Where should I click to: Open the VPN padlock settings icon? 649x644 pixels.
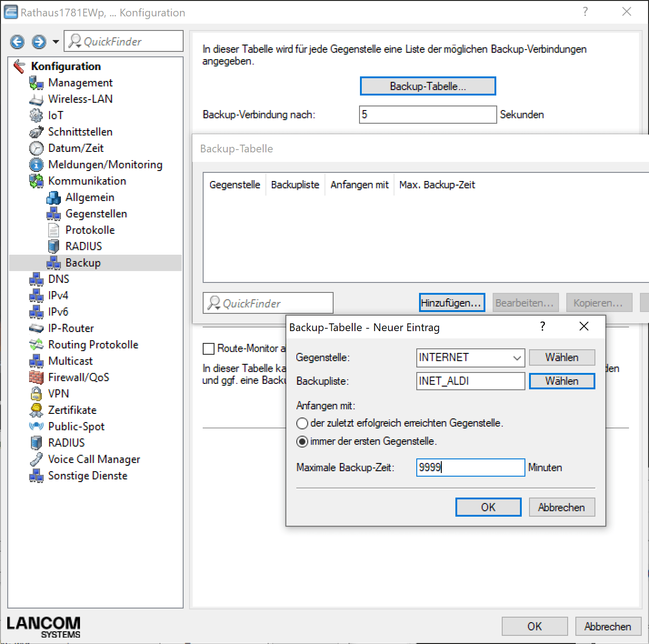[36, 393]
